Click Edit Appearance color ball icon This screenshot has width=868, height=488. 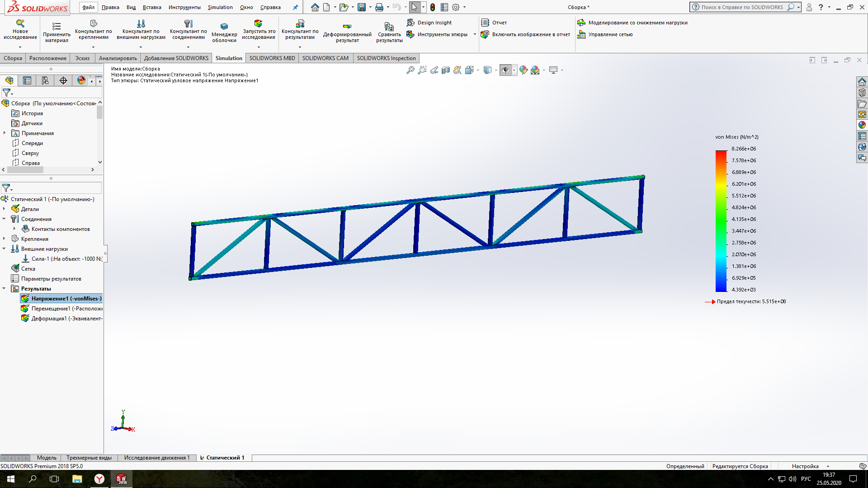[x=524, y=70]
